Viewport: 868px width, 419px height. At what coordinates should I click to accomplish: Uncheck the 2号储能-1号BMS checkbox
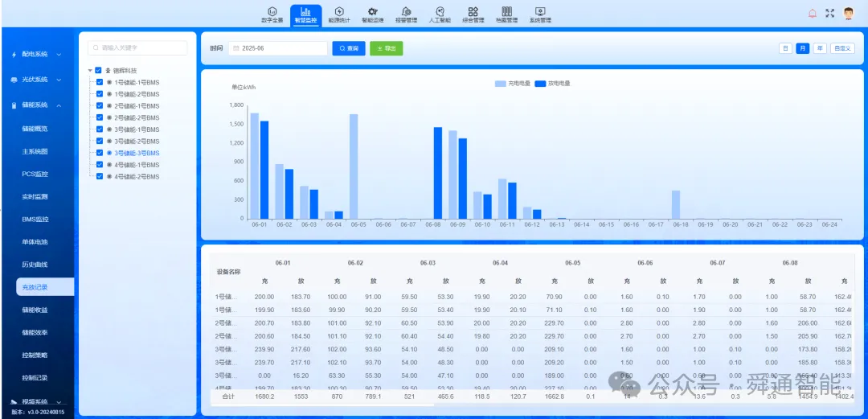[x=100, y=106]
